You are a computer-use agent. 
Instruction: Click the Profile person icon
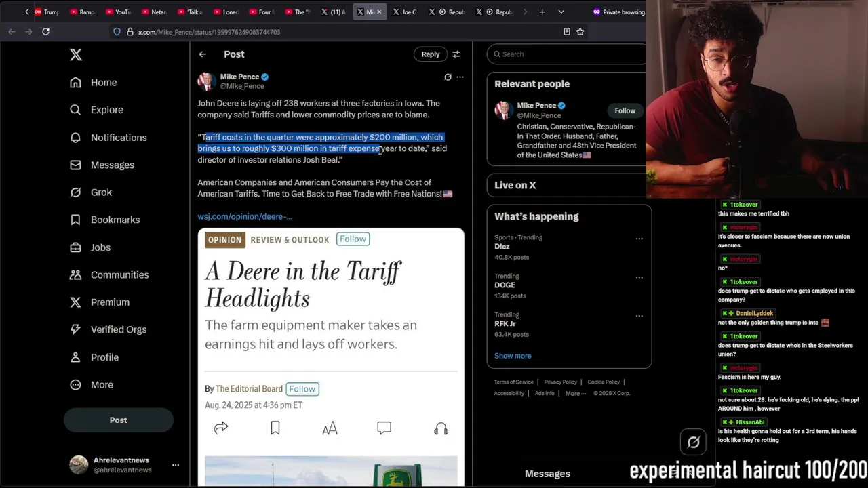click(x=75, y=357)
